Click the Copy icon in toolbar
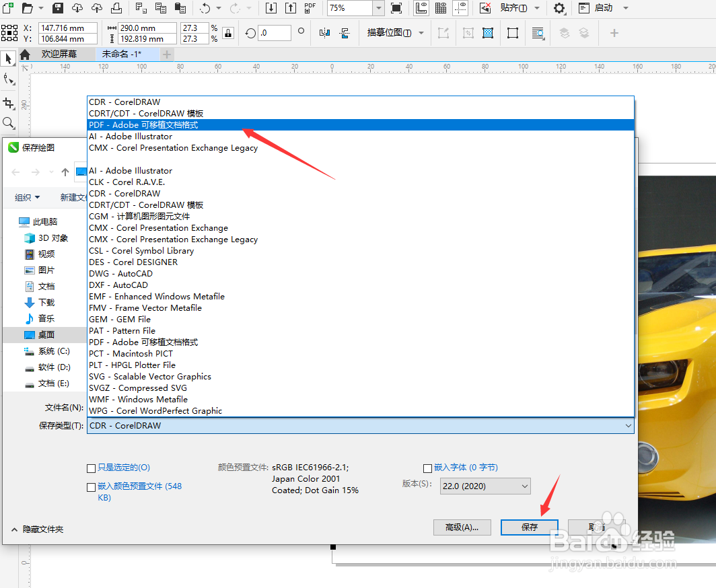716x588 pixels. pos(161,8)
